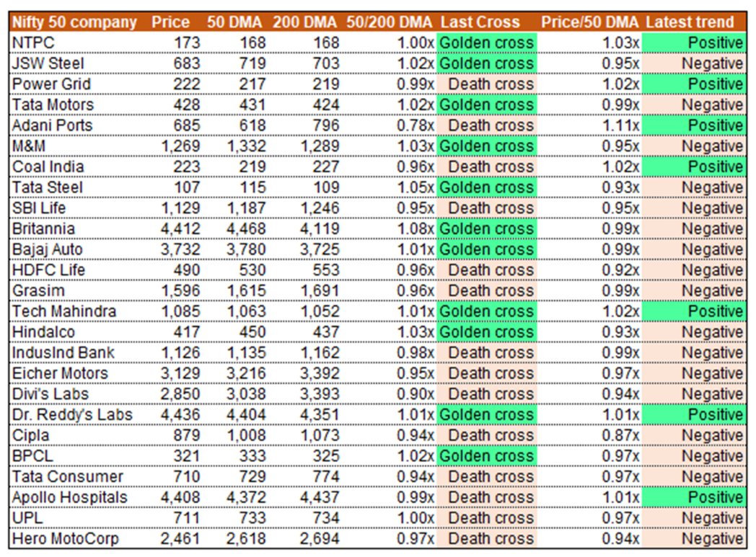Click Cipla's 50 DMA value 1,008
756x557 pixels.
click(x=246, y=436)
